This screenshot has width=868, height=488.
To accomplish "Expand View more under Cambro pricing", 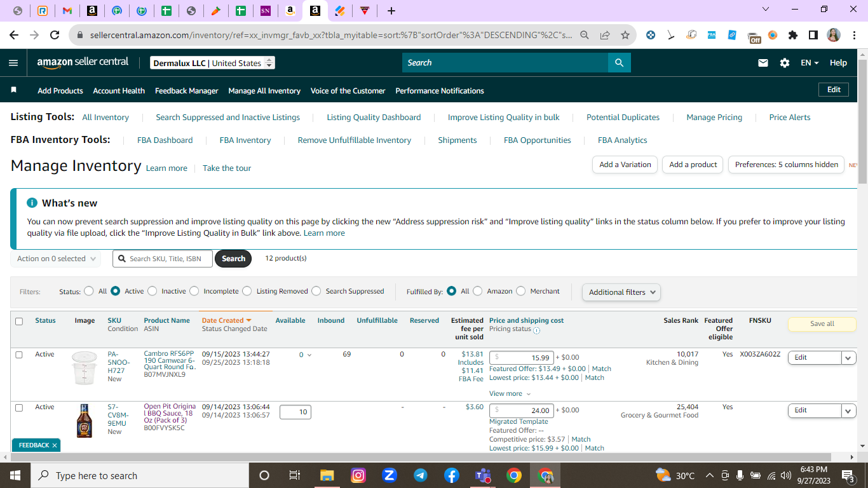I will coord(510,394).
